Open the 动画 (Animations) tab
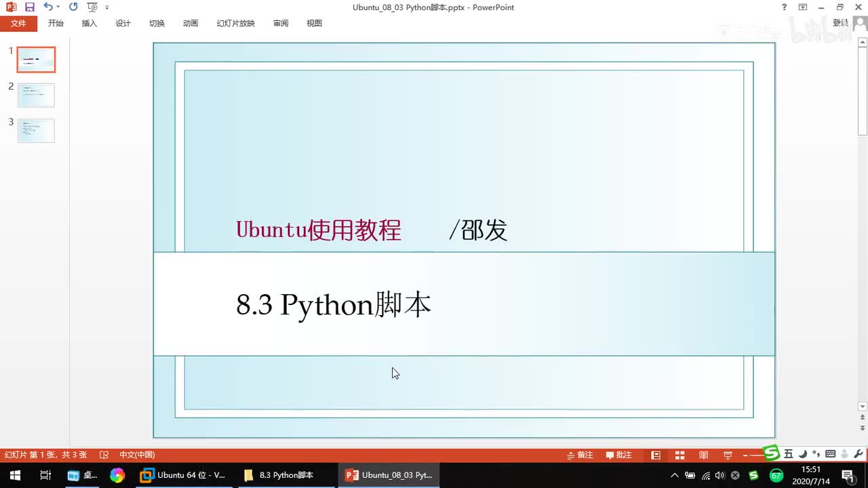 pos(191,23)
